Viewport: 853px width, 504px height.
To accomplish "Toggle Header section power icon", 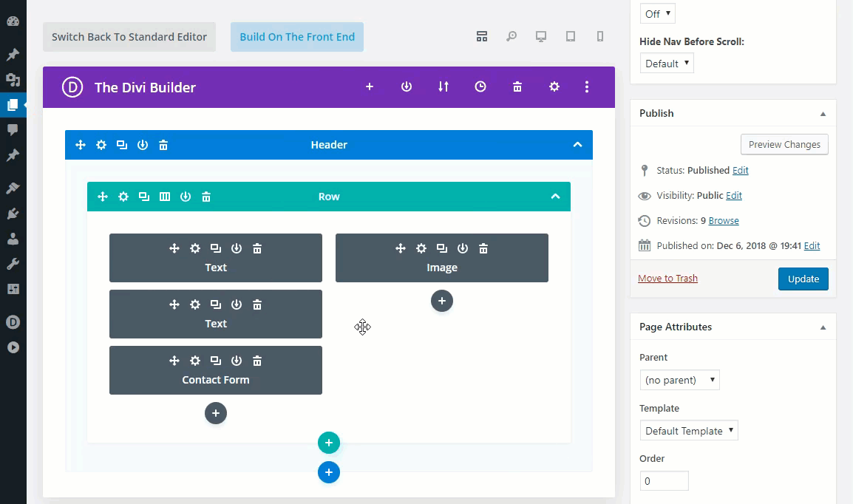I will [143, 145].
